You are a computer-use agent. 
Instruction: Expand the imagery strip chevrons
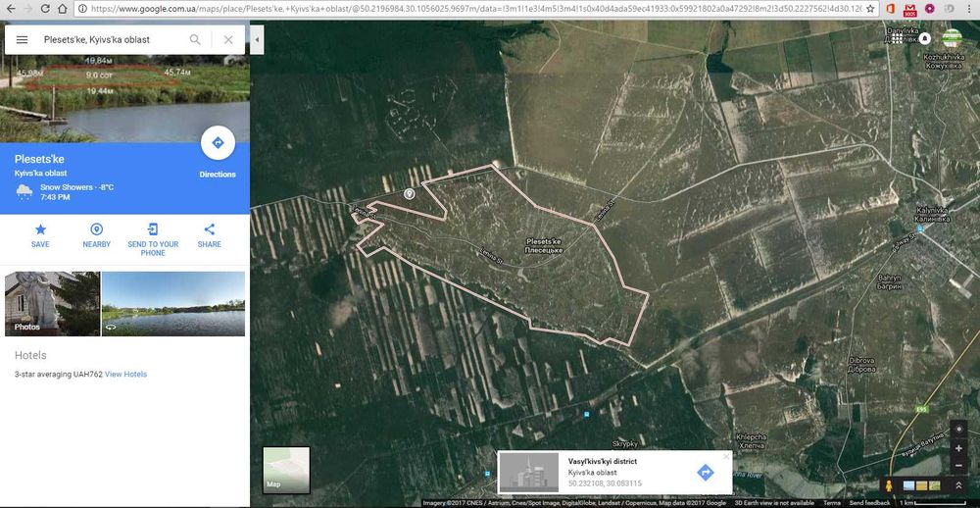point(958,484)
